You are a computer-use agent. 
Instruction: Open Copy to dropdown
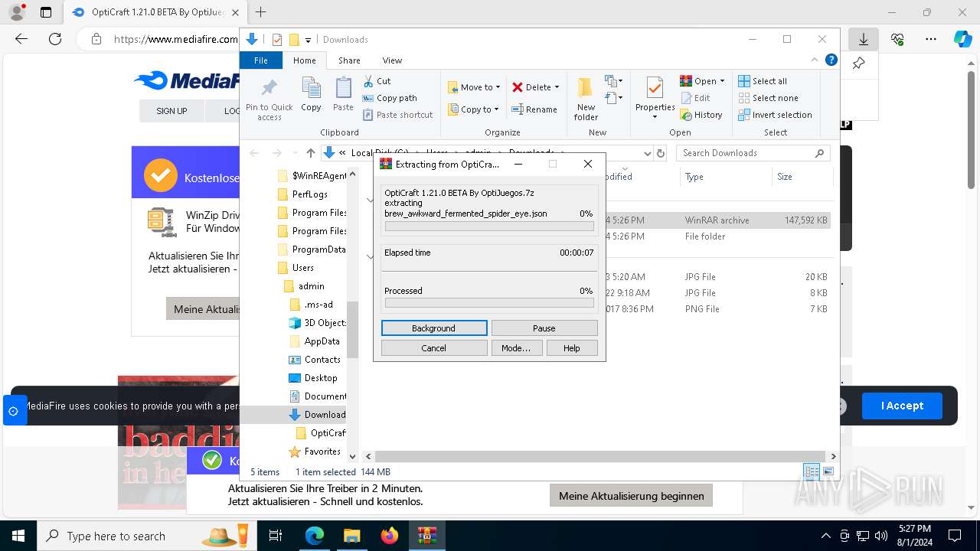(x=474, y=109)
